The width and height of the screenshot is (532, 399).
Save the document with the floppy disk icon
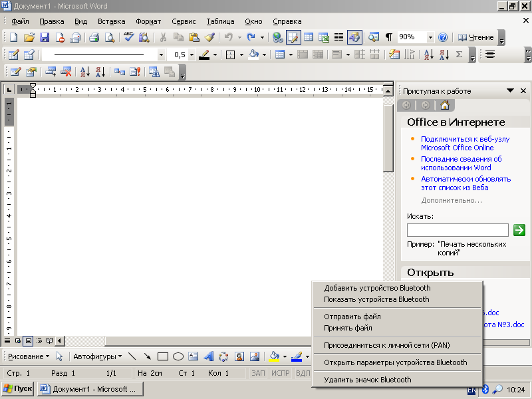point(45,37)
